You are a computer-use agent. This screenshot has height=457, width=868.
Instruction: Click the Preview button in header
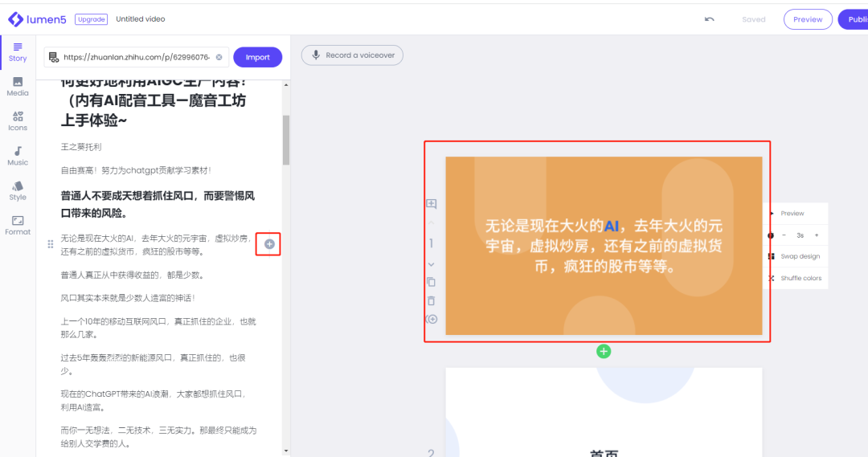tap(808, 19)
